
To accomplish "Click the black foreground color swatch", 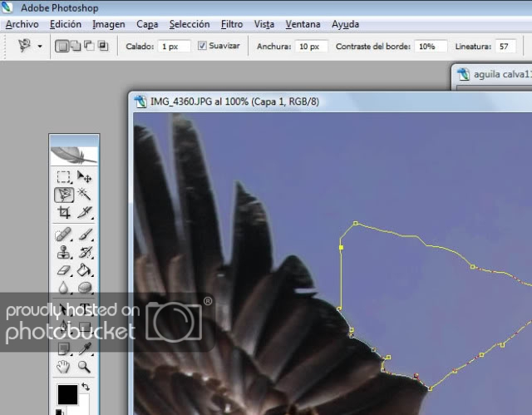I will 67,393.
